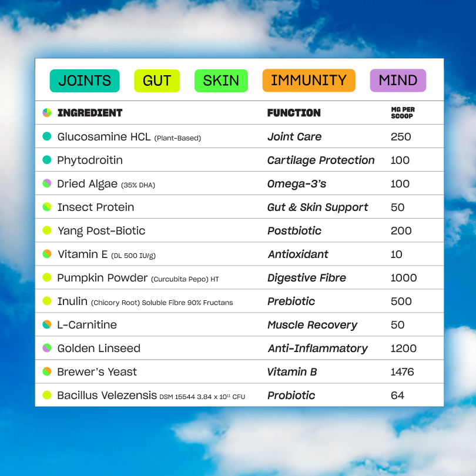The width and height of the screenshot is (476, 476).
Task: Click the orange-teal dot beside L-Carnitine
Action: pyautogui.click(x=47, y=325)
